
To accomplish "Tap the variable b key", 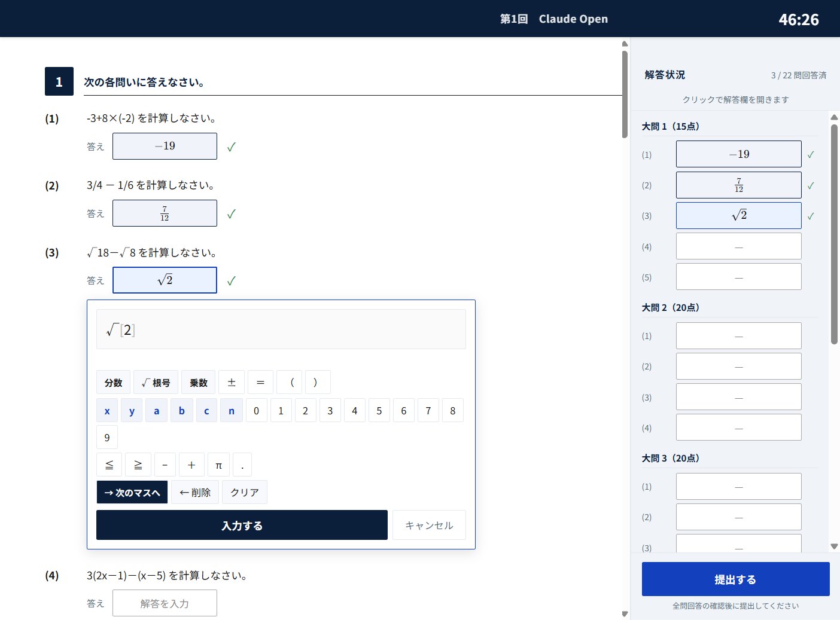I will click(182, 411).
